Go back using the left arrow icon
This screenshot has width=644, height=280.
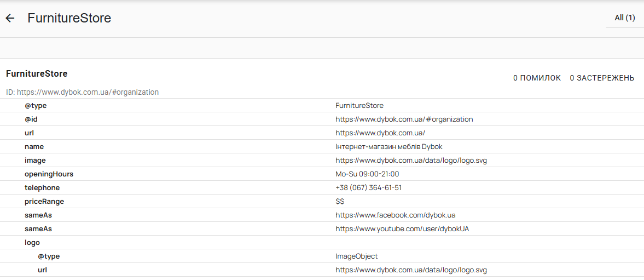click(10, 18)
